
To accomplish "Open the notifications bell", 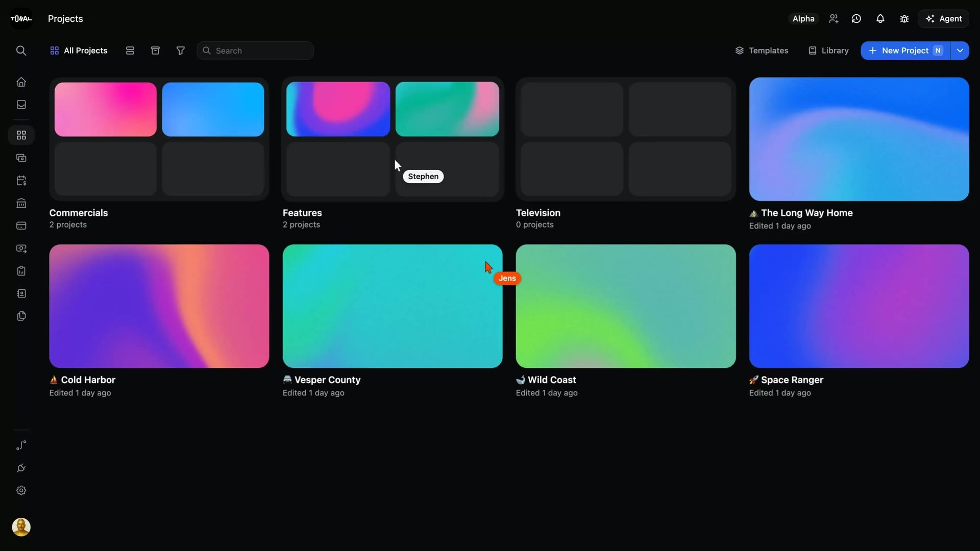I will click(x=880, y=19).
